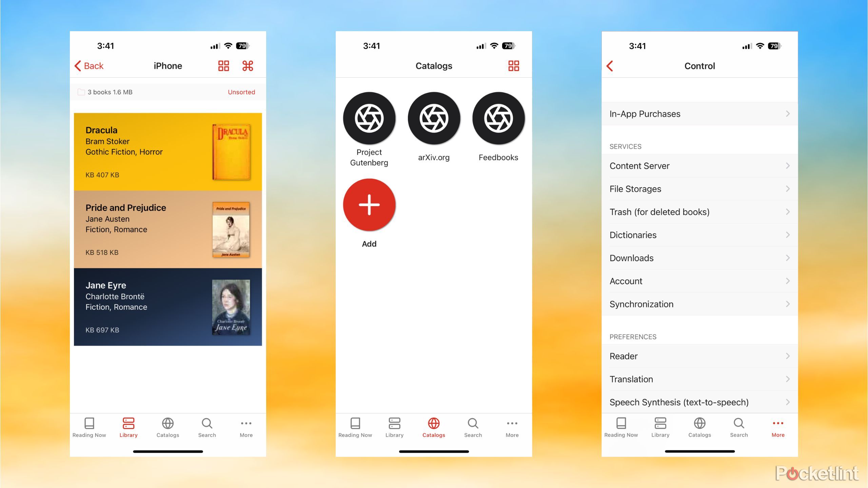
Task: Open Search tab in library
Action: click(x=206, y=427)
